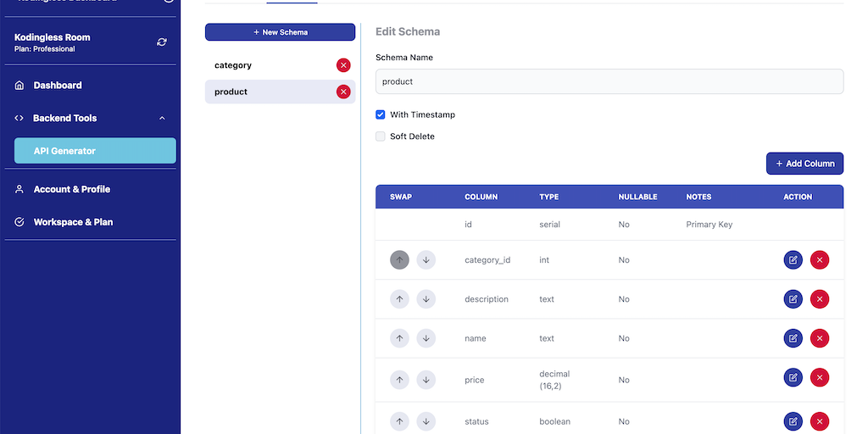Edit the category_id column

coord(793,260)
